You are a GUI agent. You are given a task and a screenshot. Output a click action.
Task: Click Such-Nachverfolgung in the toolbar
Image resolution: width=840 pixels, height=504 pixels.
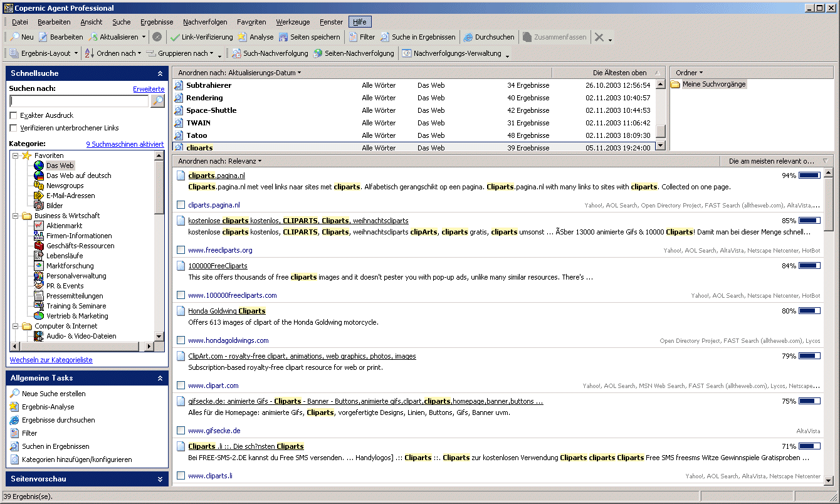pyautogui.click(x=270, y=53)
